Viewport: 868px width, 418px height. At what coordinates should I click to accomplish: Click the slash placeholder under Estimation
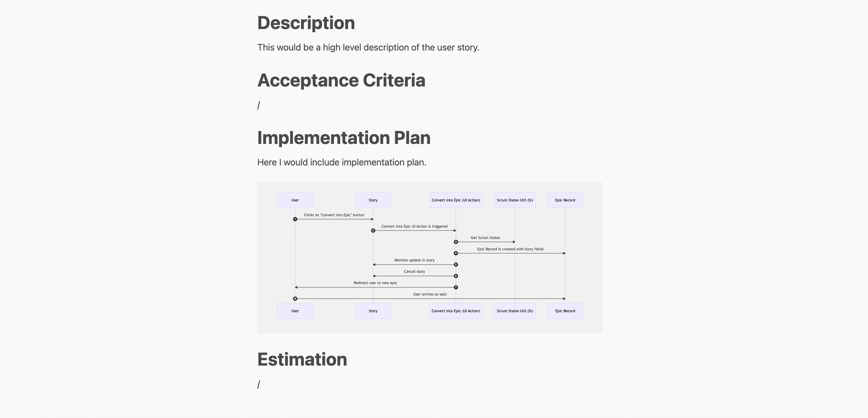tap(259, 384)
